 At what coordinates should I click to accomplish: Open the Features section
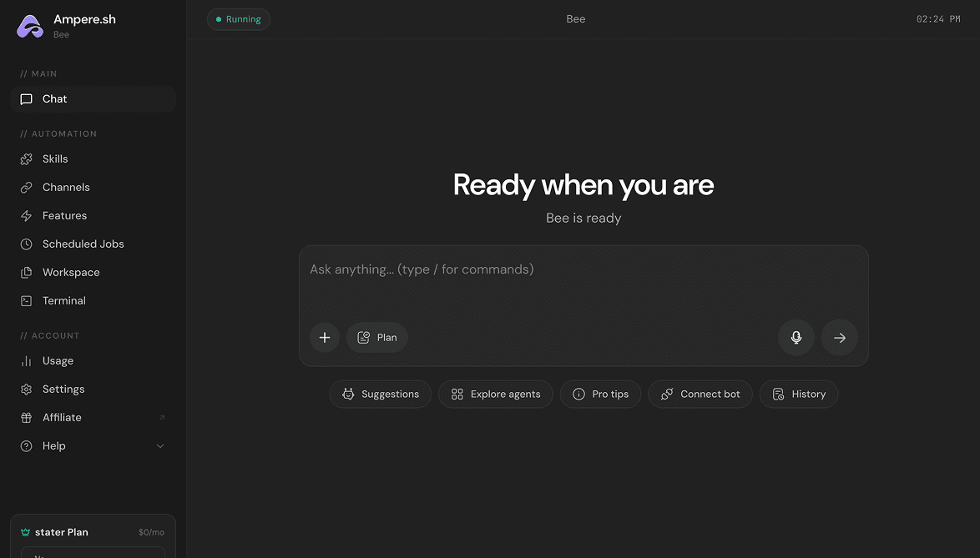point(64,216)
